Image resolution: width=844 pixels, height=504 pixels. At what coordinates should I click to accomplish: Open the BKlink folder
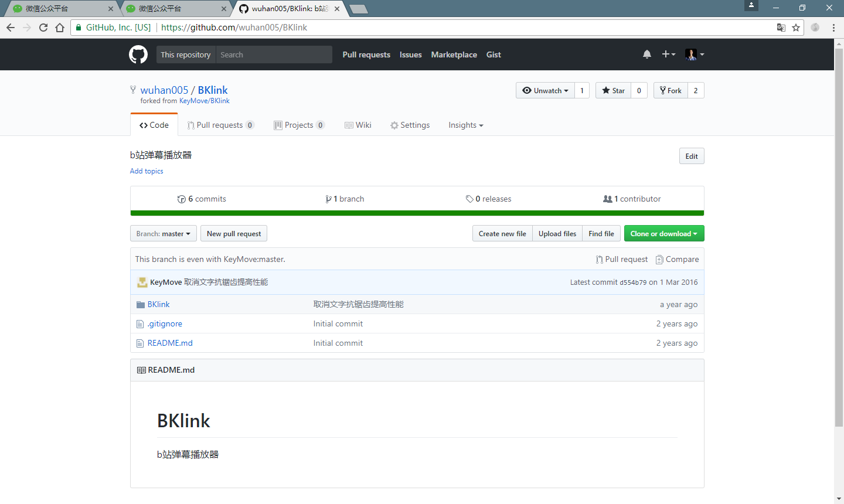(x=158, y=304)
